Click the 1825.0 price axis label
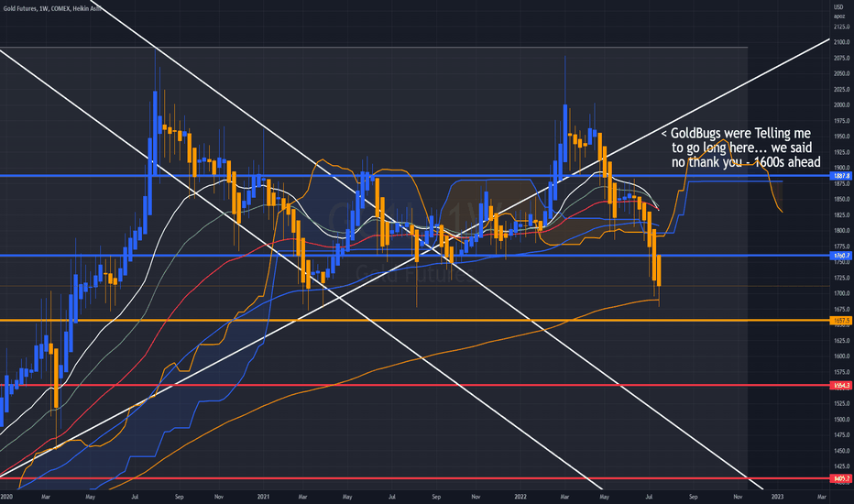854x504 pixels. [x=841, y=215]
